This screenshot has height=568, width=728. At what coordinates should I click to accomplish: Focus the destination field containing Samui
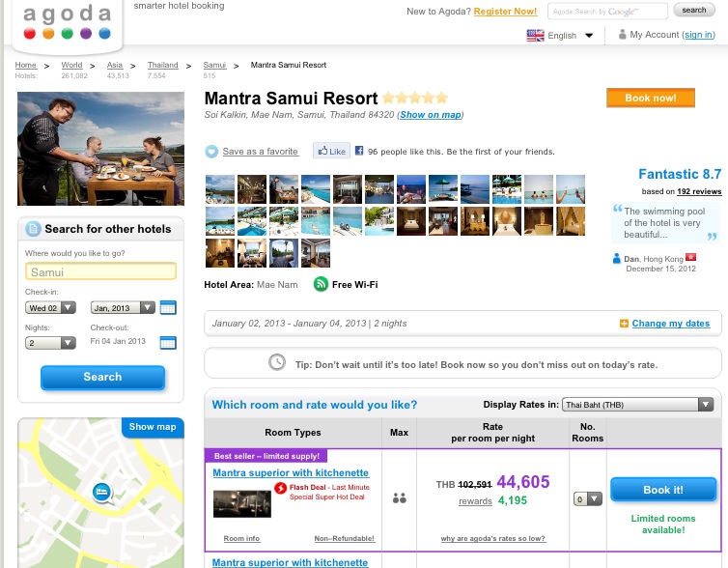point(100,271)
